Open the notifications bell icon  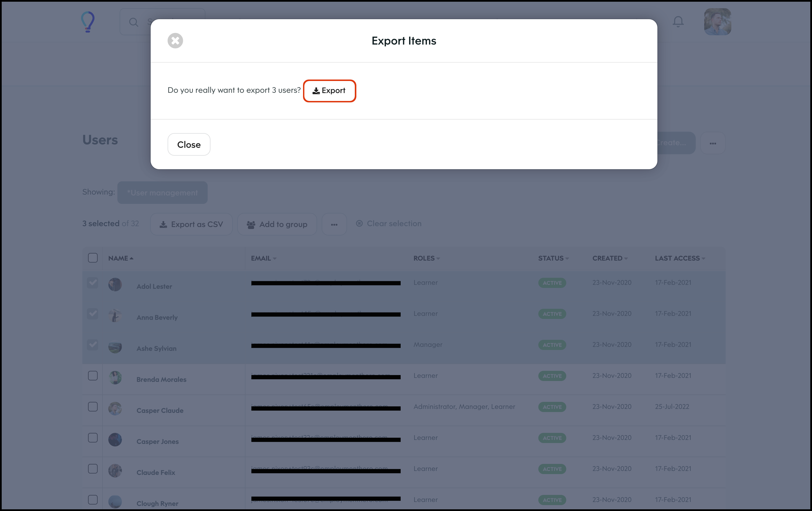point(678,22)
